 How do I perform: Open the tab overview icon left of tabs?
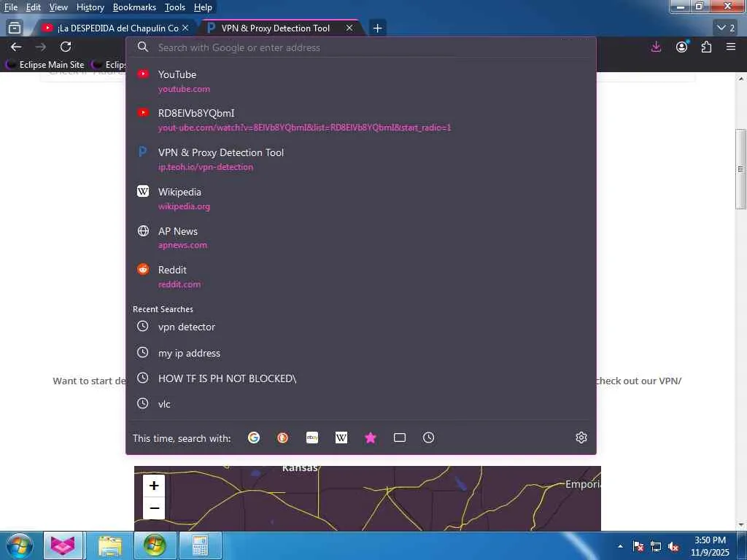[x=15, y=28]
